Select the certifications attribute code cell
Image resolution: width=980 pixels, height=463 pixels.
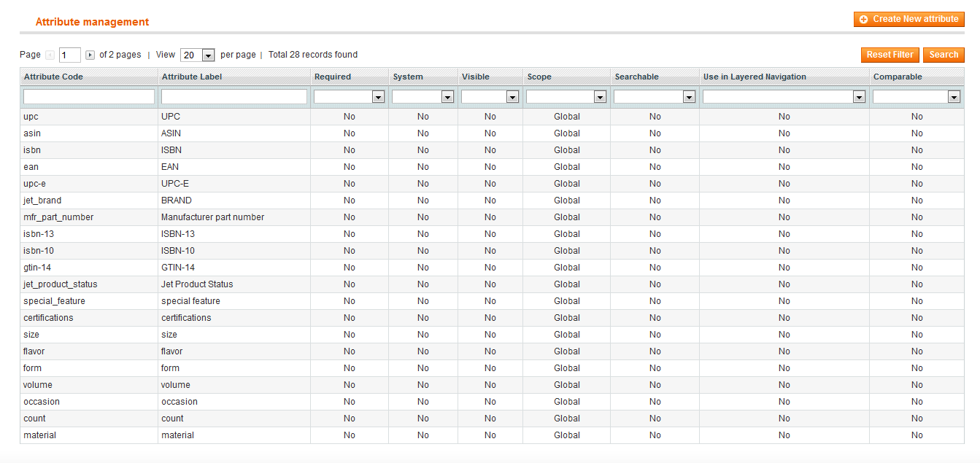[89, 318]
